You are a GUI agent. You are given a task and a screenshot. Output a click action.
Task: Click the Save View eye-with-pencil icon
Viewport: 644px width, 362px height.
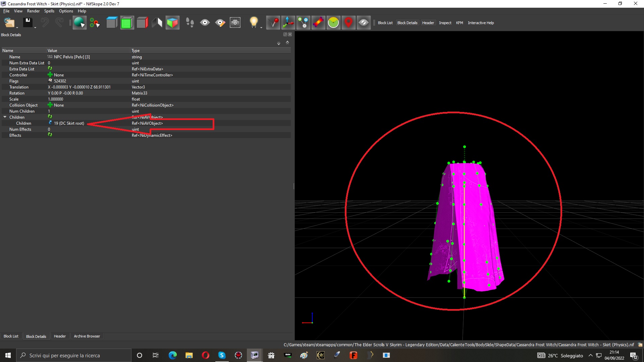(x=220, y=23)
